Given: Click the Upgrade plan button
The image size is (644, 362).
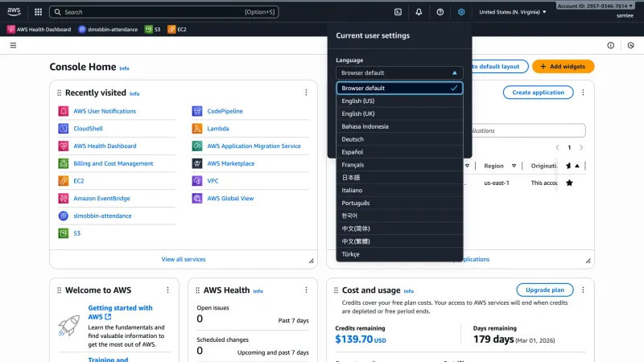Looking at the screenshot, I should click(x=545, y=290).
